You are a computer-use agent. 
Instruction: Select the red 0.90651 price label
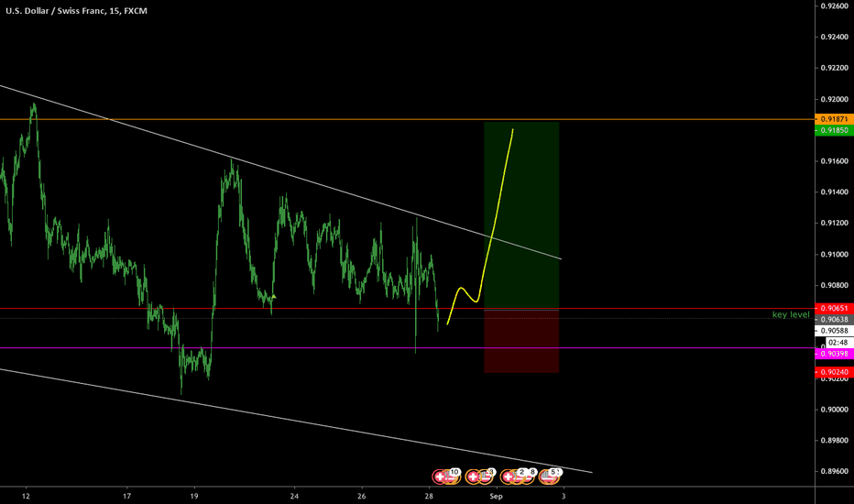tap(834, 308)
